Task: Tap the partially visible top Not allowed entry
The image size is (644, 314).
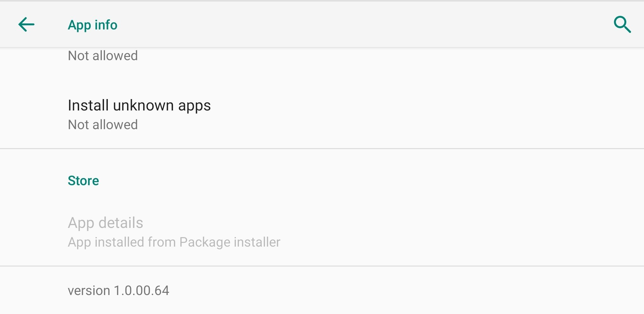Action: click(x=103, y=56)
